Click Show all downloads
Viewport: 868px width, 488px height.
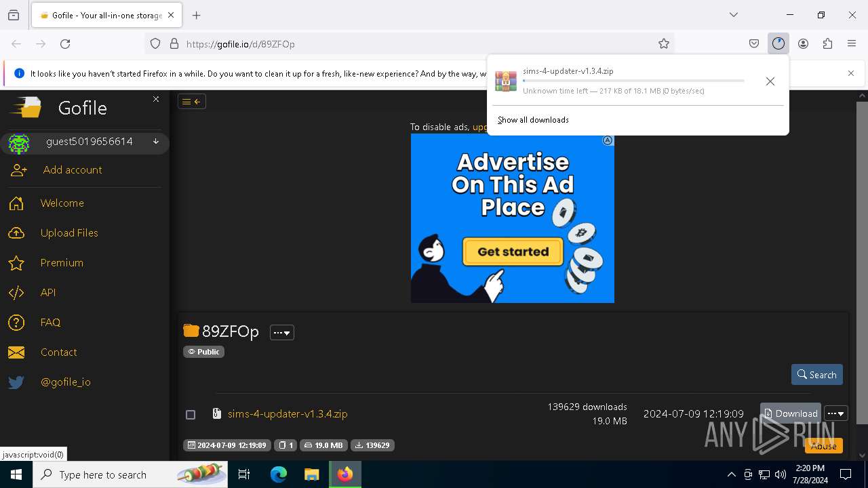tap(533, 120)
